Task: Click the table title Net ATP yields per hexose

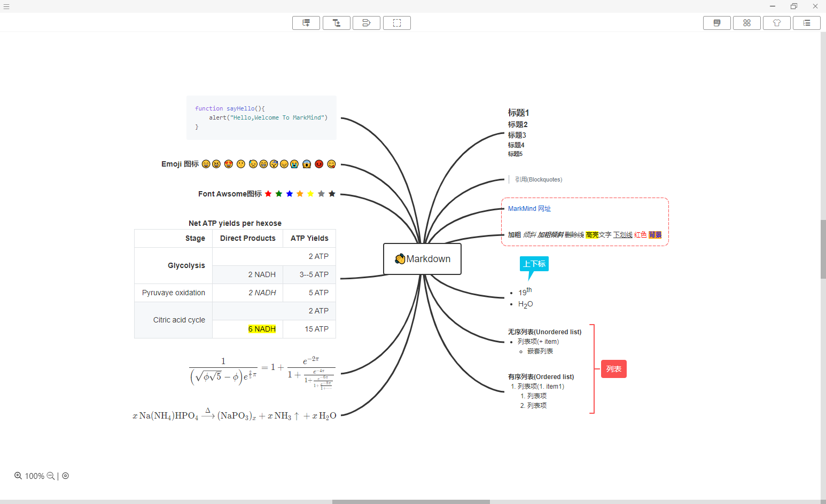Action: [235, 223]
